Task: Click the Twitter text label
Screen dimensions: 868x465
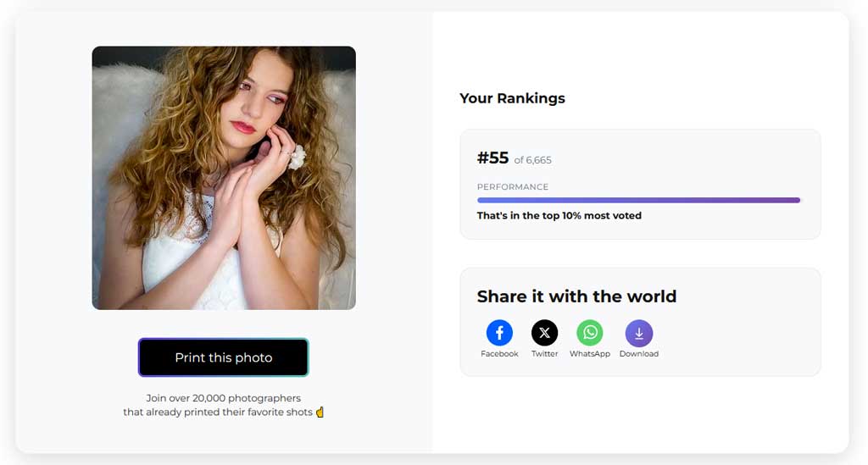Action: coord(544,354)
